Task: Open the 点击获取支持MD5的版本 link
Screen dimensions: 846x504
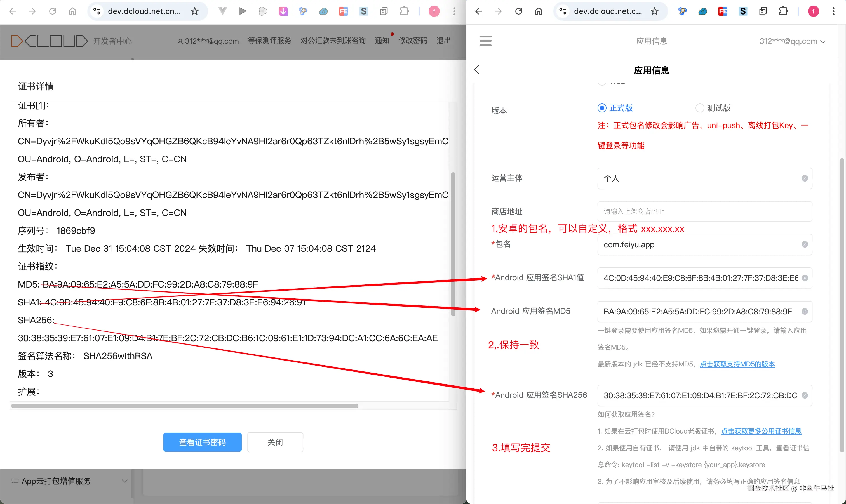Action: (737, 364)
